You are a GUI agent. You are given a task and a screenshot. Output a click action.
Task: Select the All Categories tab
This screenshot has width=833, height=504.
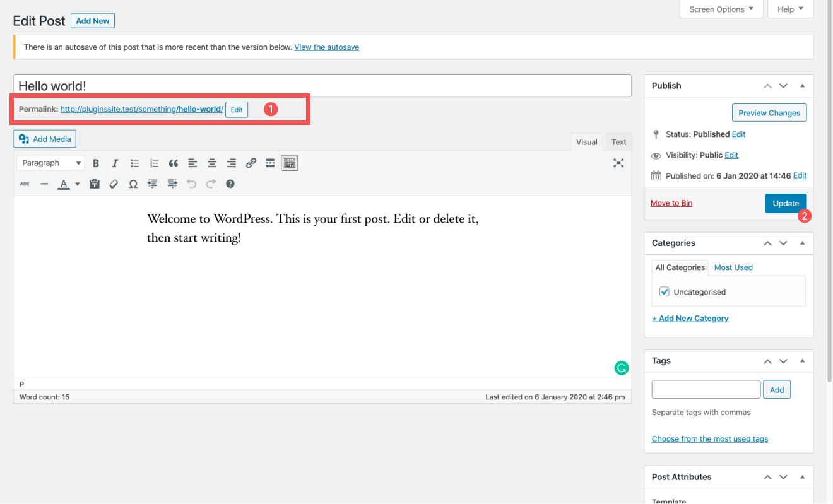click(x=680, y=267)
